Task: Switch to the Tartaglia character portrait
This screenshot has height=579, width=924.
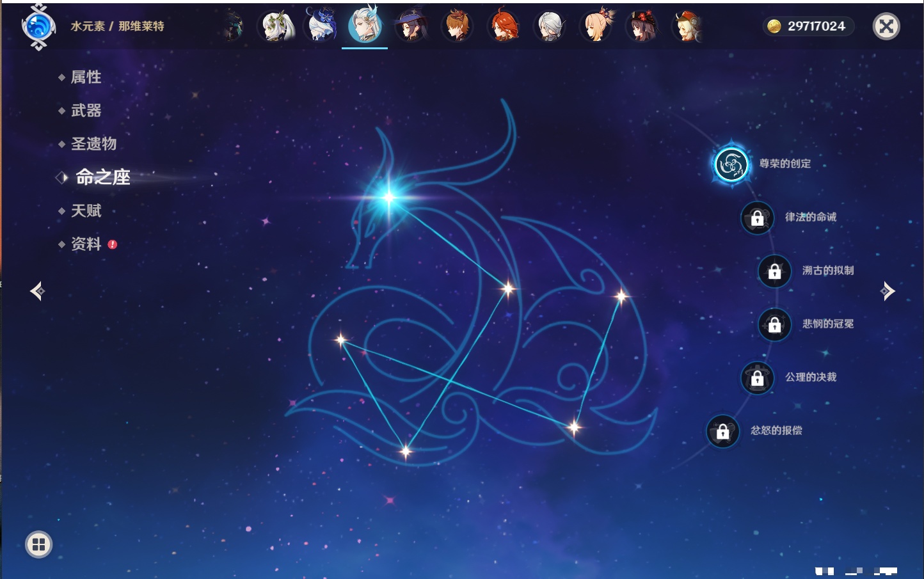Action: point(458,27)
